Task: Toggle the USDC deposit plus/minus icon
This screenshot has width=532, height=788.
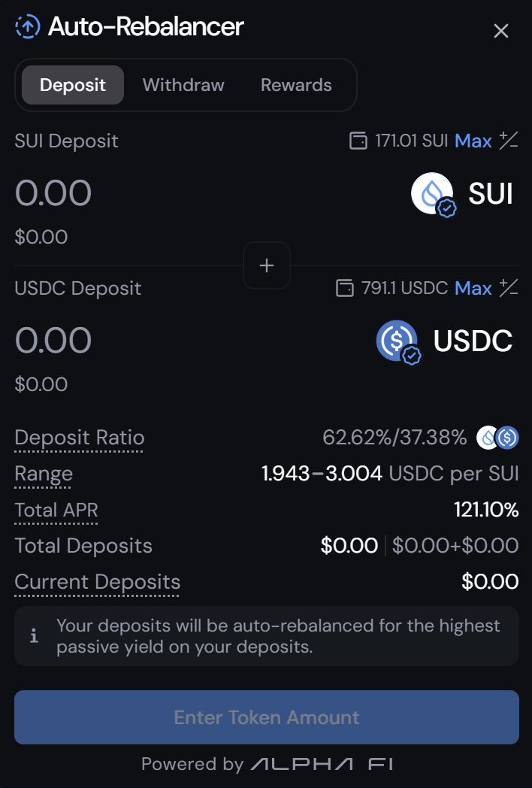Action: coord(509,288)
